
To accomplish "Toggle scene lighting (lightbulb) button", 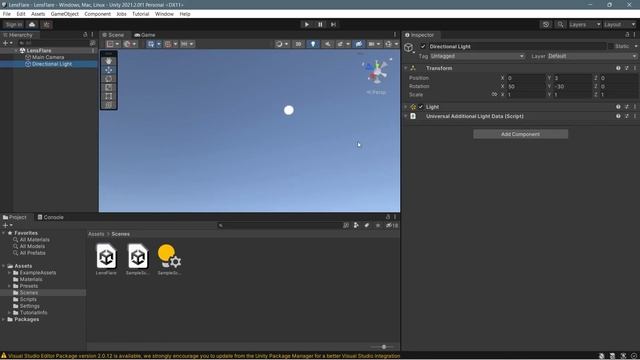I will pos(313,44).
